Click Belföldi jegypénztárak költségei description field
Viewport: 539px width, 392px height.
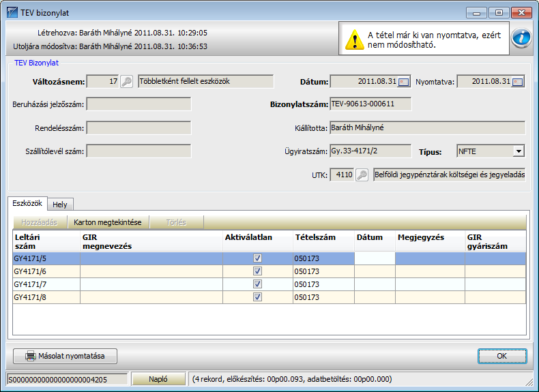450,175
